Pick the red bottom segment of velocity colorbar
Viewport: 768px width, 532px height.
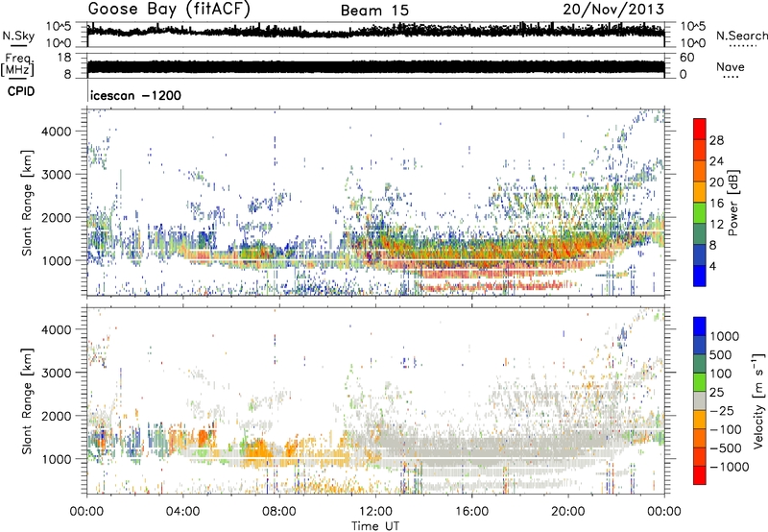click(700, 475)
